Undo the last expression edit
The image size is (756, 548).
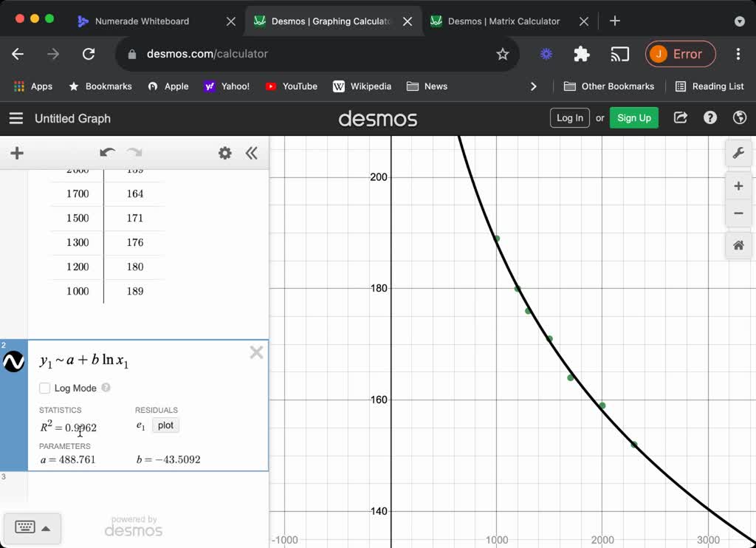107,153
